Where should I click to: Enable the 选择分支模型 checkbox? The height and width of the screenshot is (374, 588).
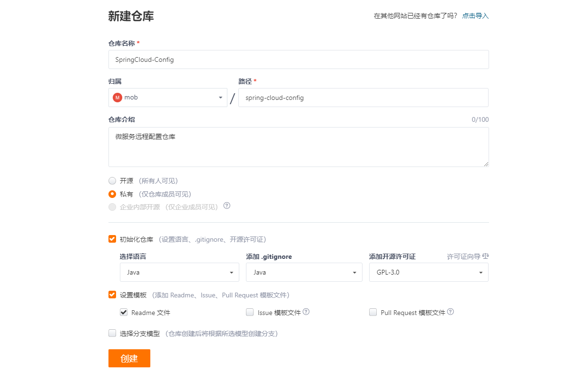pos(112,333)
